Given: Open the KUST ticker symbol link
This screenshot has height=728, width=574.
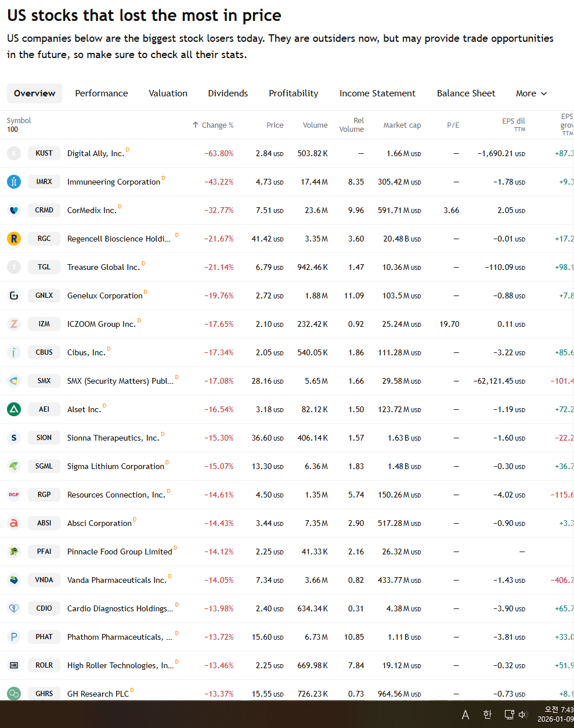Looking at the screenshot, I should [x=44, y=153].
